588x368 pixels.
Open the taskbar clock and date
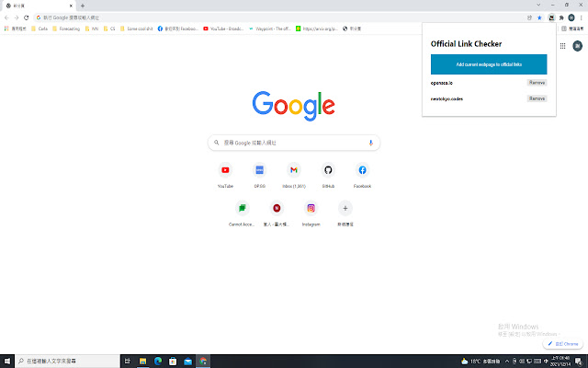pyautogui.click(x=560, y=362)
